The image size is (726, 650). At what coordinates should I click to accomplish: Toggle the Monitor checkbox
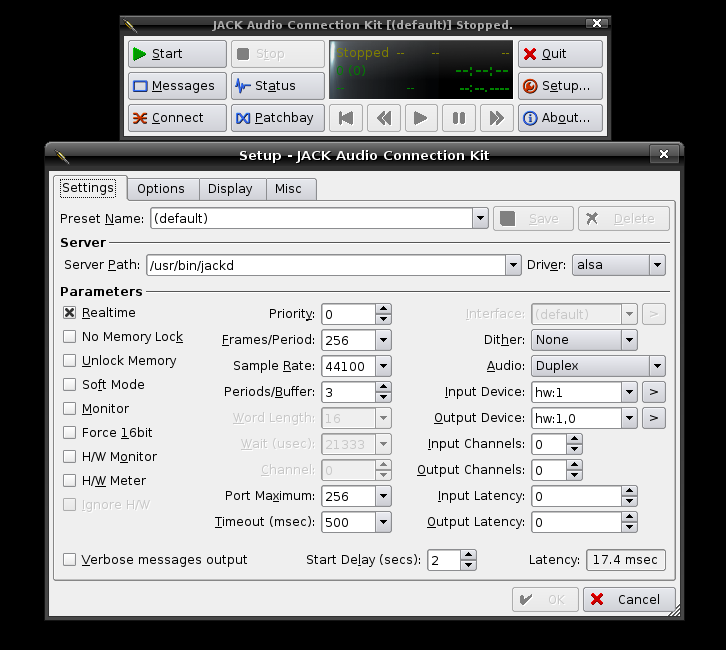pyautogui.click(x=69, y=409)
